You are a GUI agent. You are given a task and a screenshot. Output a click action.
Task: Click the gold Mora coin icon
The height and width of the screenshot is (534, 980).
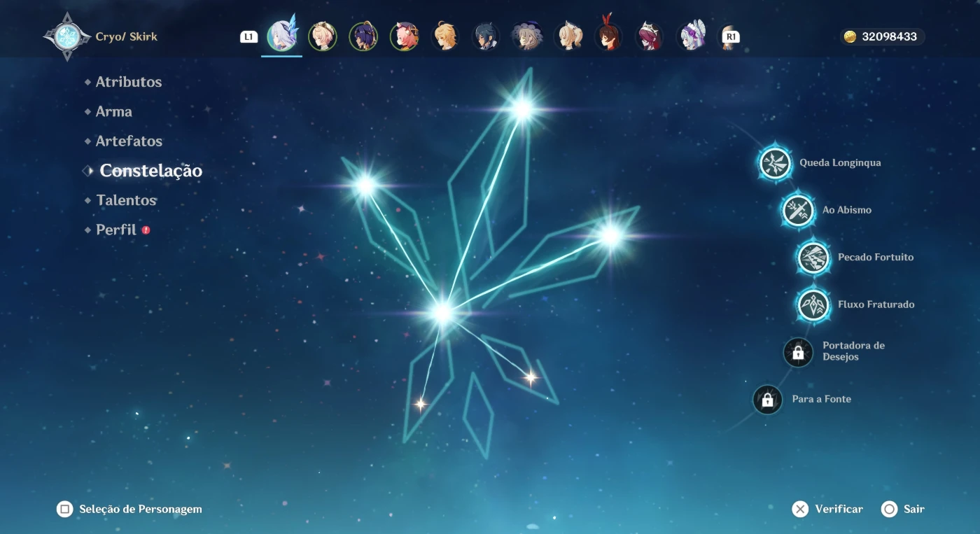(850, 37)
